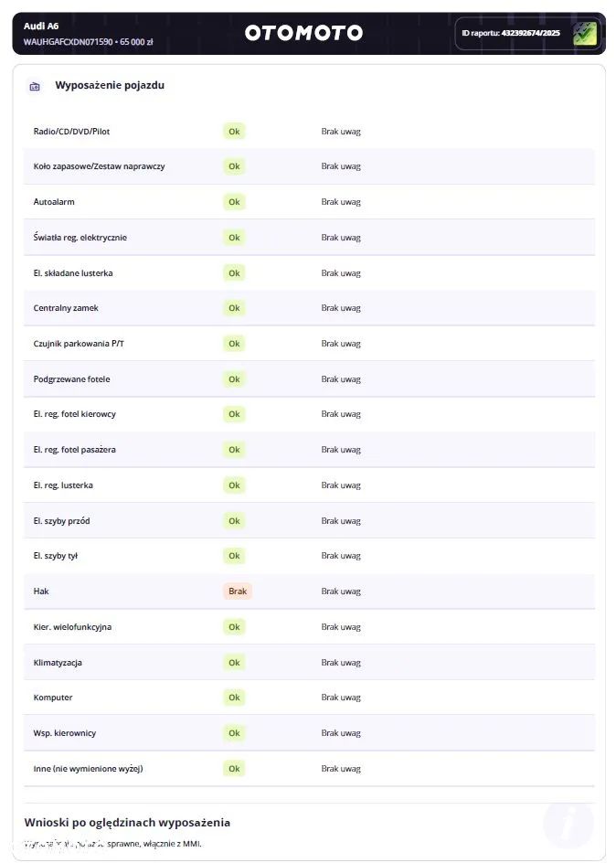The width and height of the screenshot is (616, 863).
Task: Click the VIN and price line under Audi A6
Action: click(x=88, y=42)
